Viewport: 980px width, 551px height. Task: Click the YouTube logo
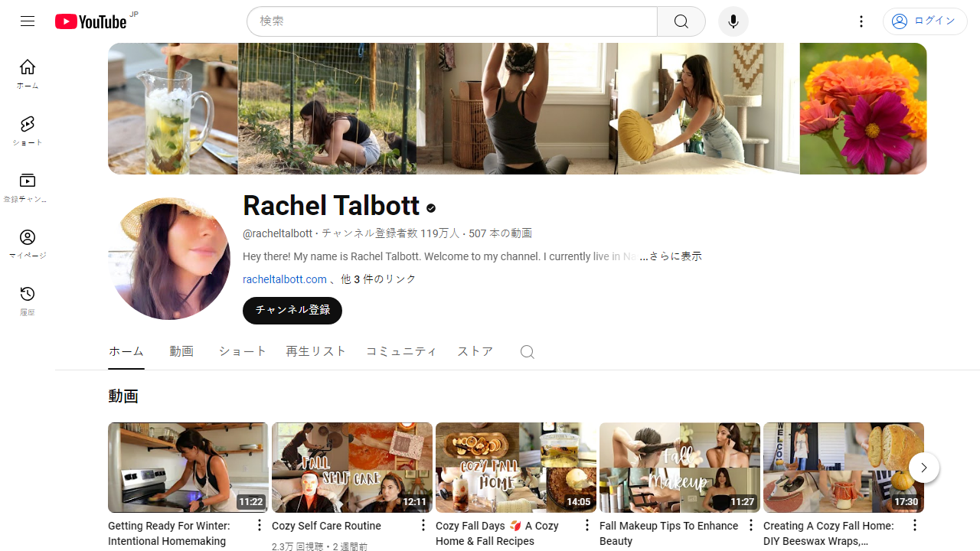(x=90, y=21)
